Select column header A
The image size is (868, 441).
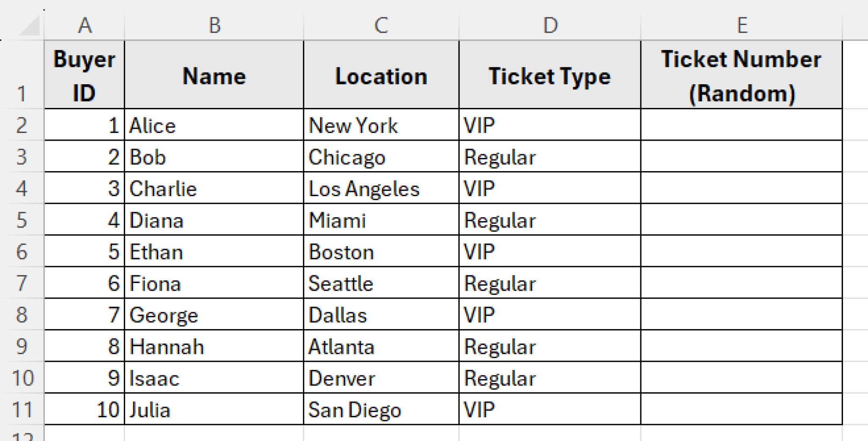(85, 25)
